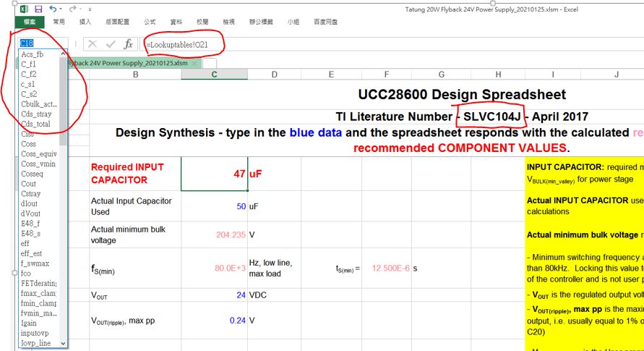The width and height of the screenshot is (644, 351).
Task: Switch to the 插入 (Insert) ribbon tab
Action: point(85,22)
